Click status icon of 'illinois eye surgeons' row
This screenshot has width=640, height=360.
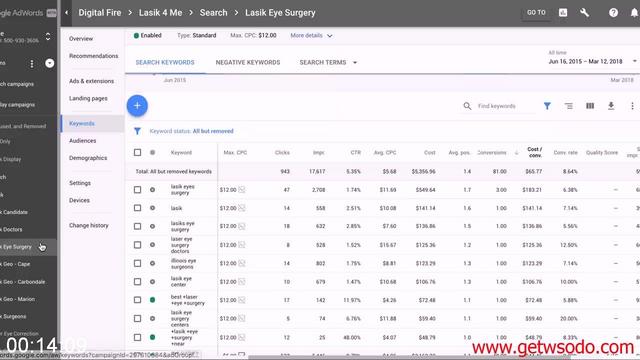152,263
